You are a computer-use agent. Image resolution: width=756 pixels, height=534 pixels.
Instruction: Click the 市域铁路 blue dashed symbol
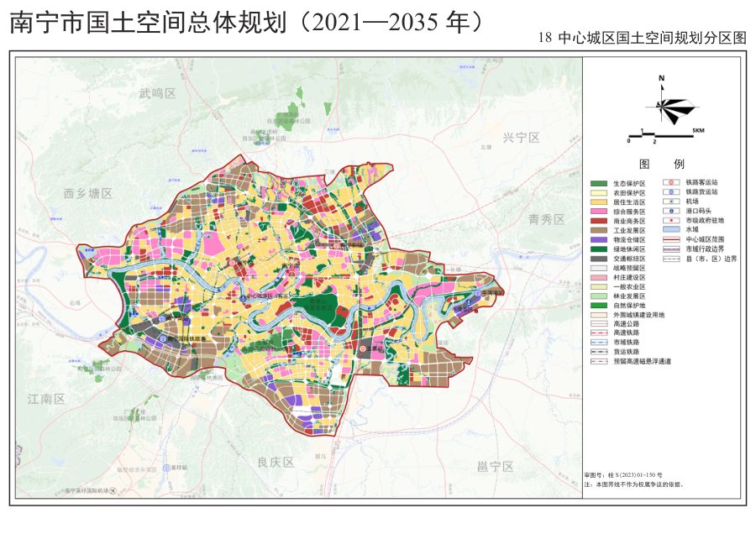599,343
